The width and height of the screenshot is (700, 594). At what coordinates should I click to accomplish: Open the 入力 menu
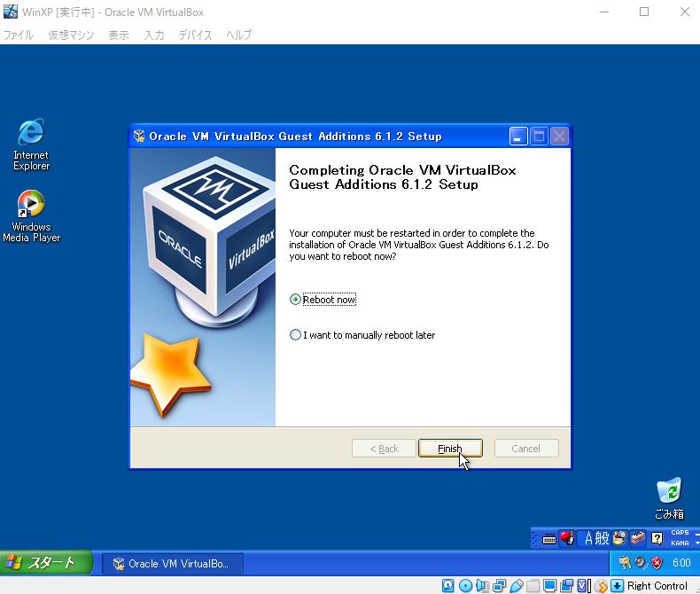(x=154, y=35)
